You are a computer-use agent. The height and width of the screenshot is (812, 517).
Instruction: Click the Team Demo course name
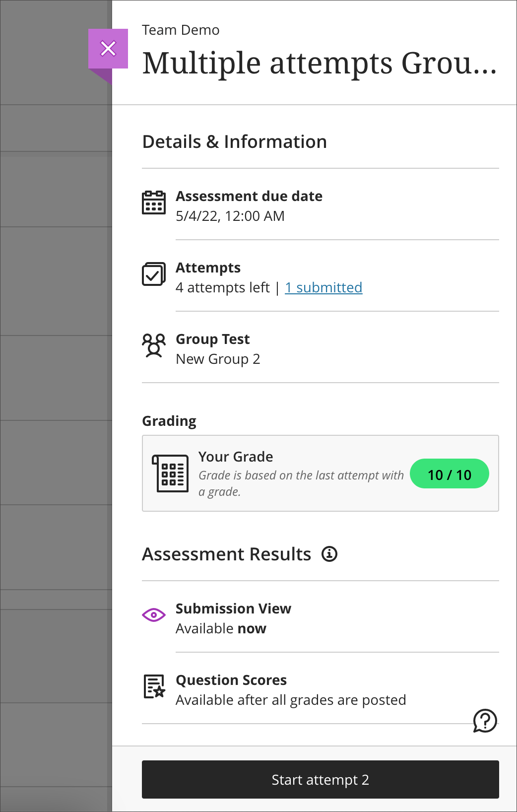pyautogui.click(x=181, y=30)
